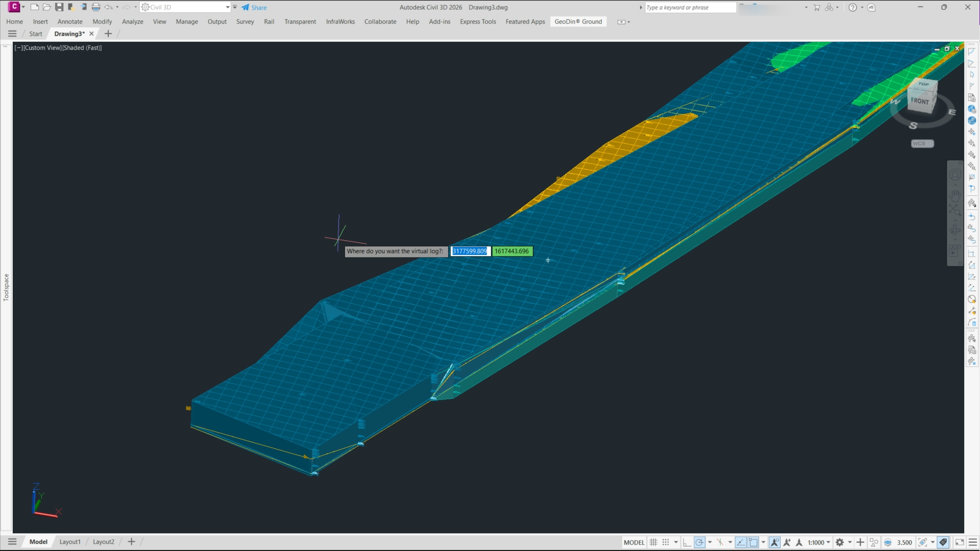Click the workspace switching gear icon
Image resolution: width=980 pixels, height=551 pixels.
840,542
